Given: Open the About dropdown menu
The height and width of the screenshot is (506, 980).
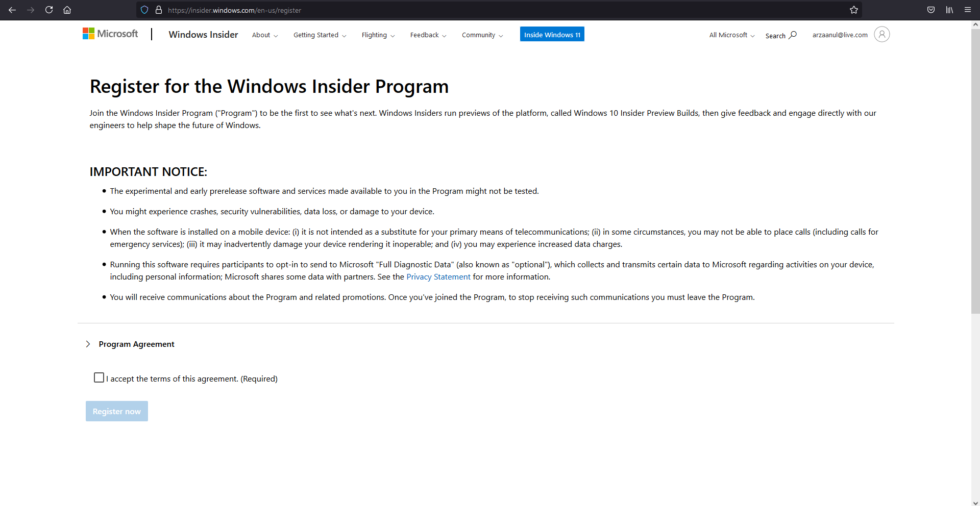Looking at the screenshot, I should (x=264, y=35).
